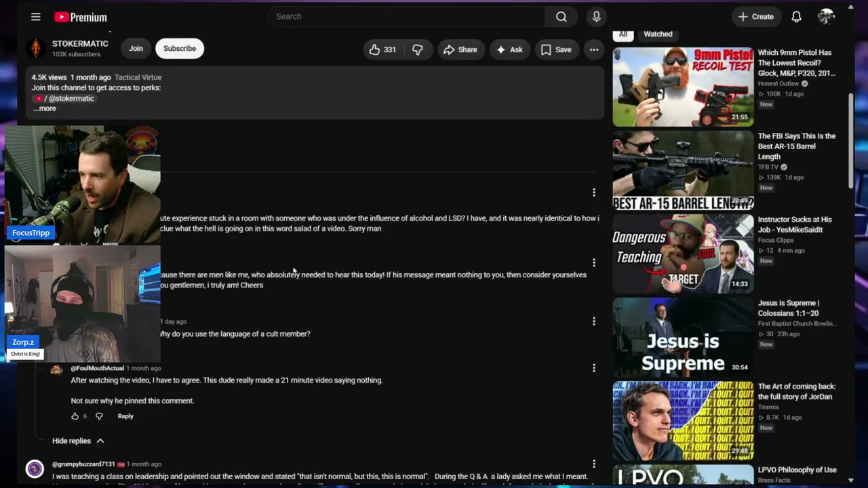Click the page's vertical scrollbar thumb
Image resolution: width=868 pixels, height=488 pixels.
point(851,141)
